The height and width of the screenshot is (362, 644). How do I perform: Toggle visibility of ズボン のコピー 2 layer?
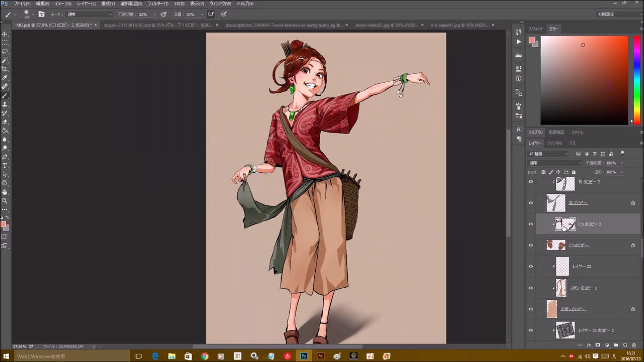click(x=530, y=288)
